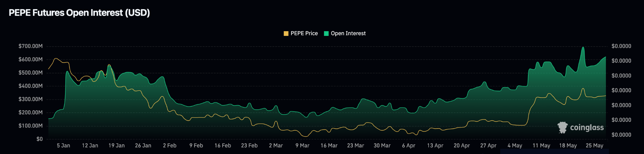Click the 12 Jan date label
The width and height of the screenshot is (644, 154).
[x=90, y=145]
